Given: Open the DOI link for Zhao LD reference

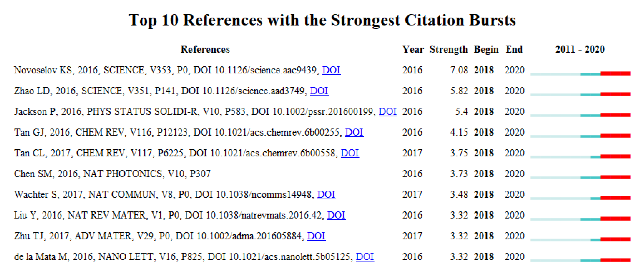Looking at the screenshot, I should click(319, 91).
